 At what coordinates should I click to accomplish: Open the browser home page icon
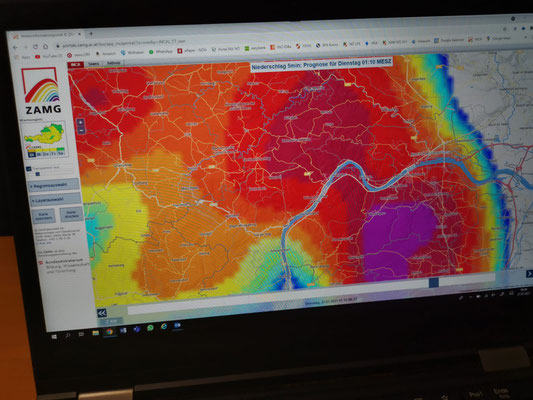(46, 46)
